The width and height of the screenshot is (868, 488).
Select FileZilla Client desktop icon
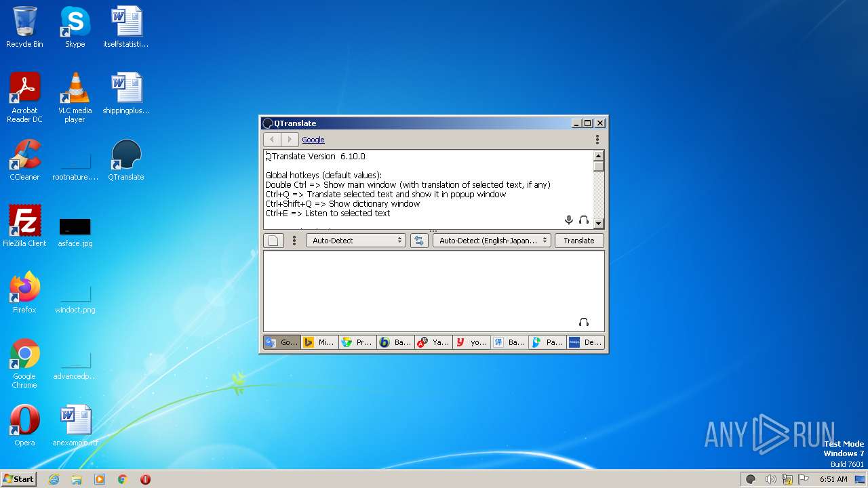[x=24, y=226]
